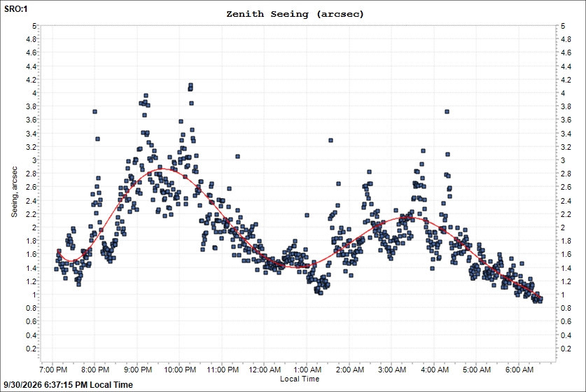This screenshot has height=392, width=586.
Task: Click isolated data point near 2.2 at 1:00 AM
Action: [307, 215]
